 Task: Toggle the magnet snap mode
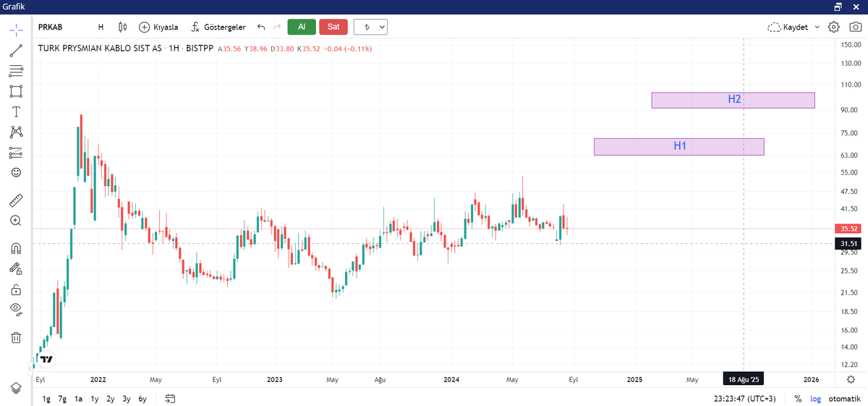(x=16, y=248)
